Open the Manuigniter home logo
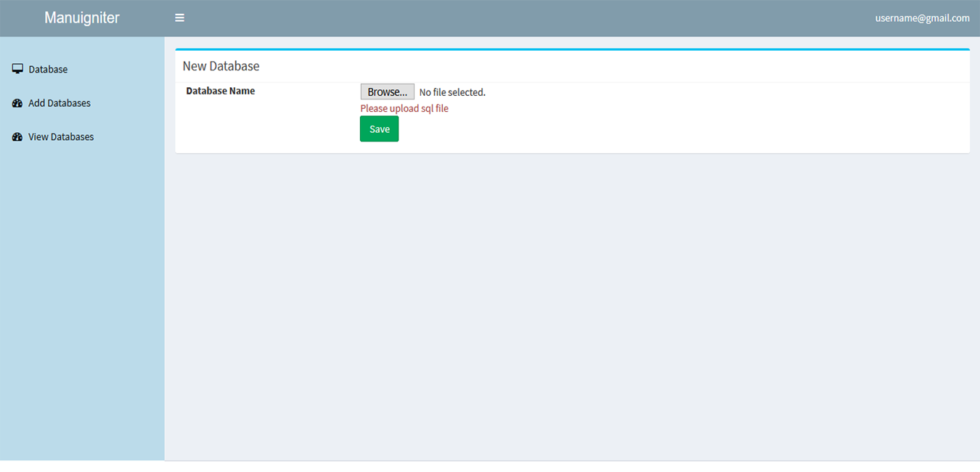Viewport: 980px width, 472px height. click(x=82, y=18)
